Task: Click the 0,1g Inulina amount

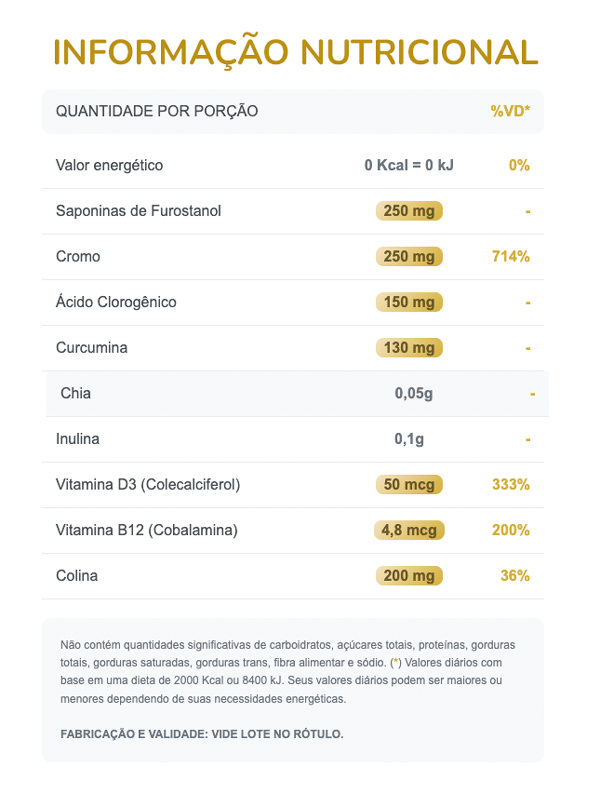Action: tap(409, 439)
